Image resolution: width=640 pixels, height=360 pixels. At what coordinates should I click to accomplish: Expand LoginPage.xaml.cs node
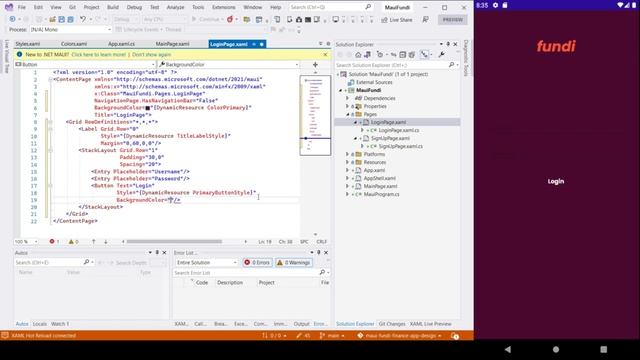(362, 130)
